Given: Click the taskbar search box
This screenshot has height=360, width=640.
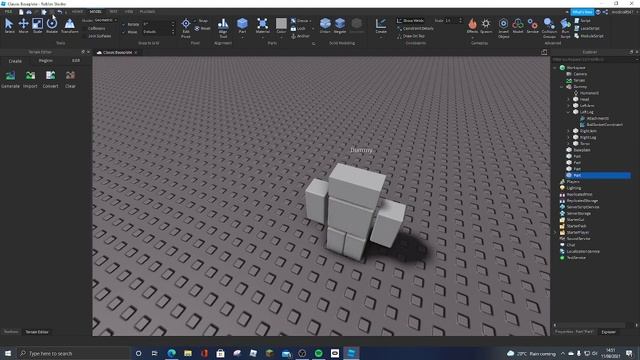Looking at the screenshot, I should click(x=73, y=353).
